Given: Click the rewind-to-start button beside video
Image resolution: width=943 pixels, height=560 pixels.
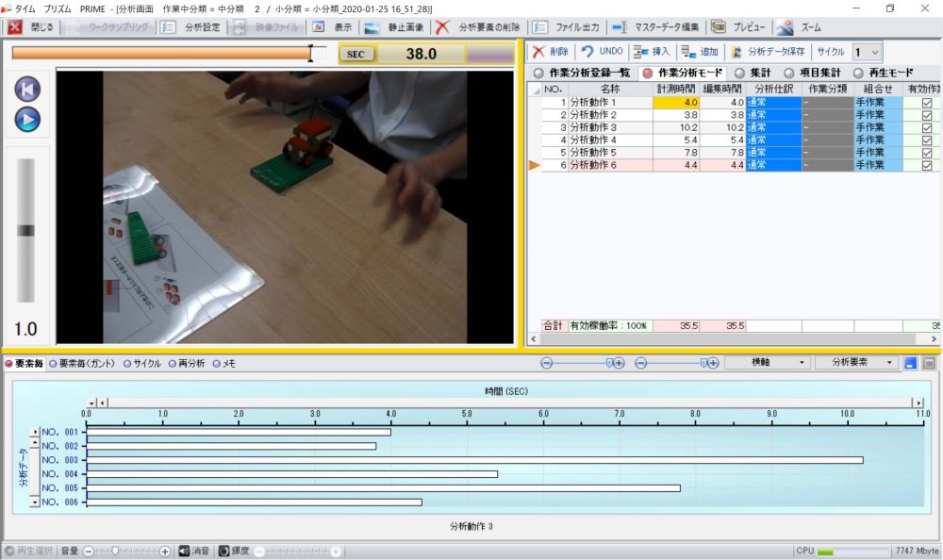Looking at the screenshot, I should tap(28, 90).
